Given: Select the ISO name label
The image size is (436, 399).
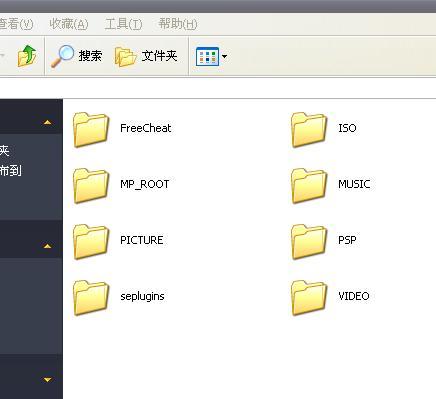Looking at the screenshot, I should [347, 128].
